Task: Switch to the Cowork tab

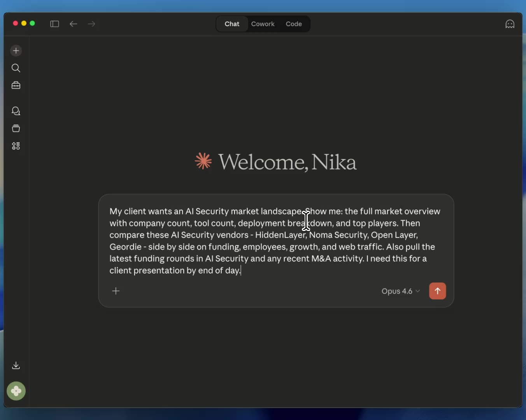Action: tap(263, 24)
